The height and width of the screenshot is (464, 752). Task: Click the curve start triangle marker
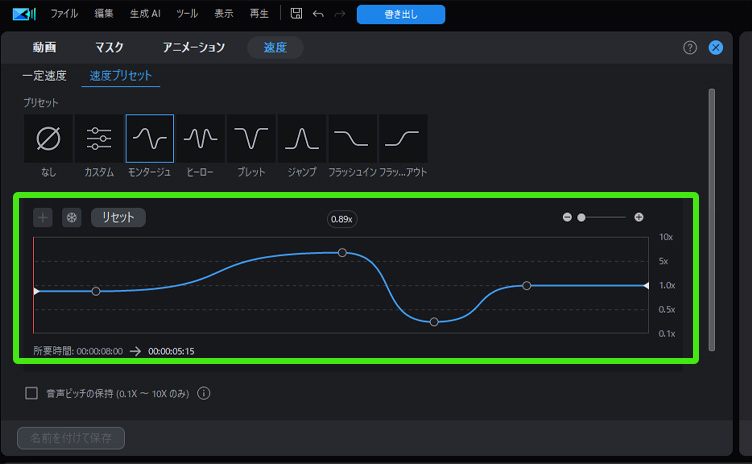[36, 291]
